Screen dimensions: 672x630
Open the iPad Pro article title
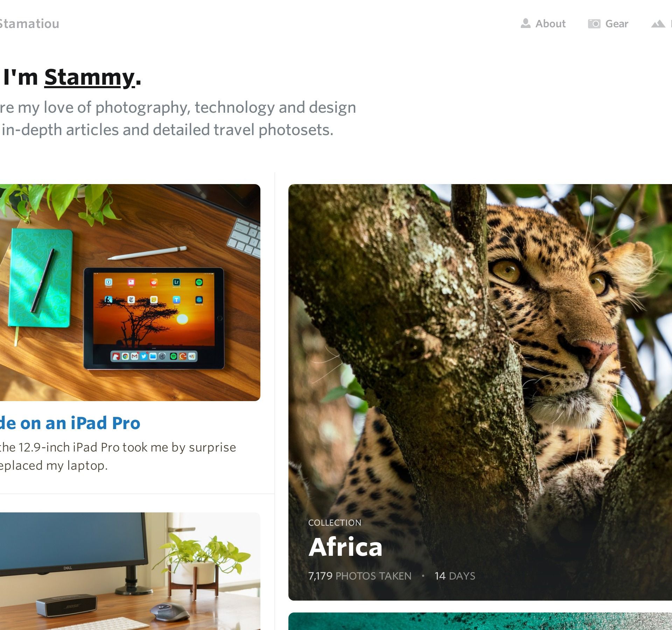[x=70, y=423]
